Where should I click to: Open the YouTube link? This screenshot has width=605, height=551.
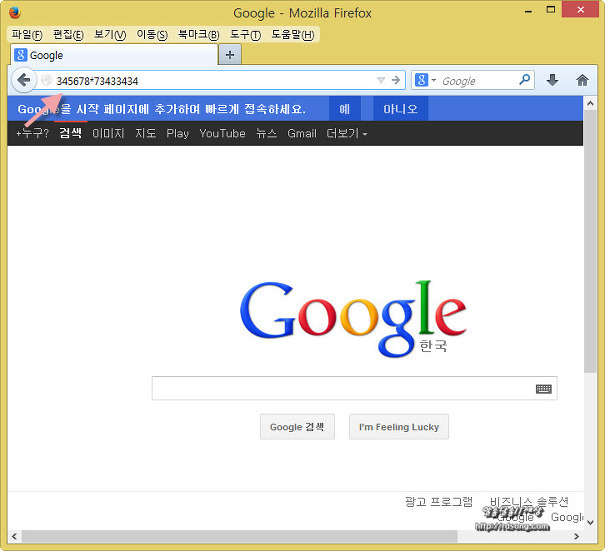(222, 133)
